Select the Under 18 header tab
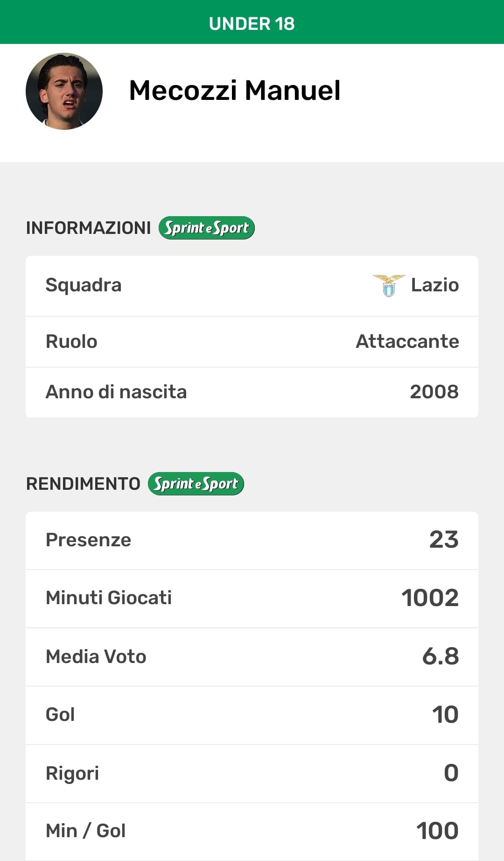 [252, 23]
